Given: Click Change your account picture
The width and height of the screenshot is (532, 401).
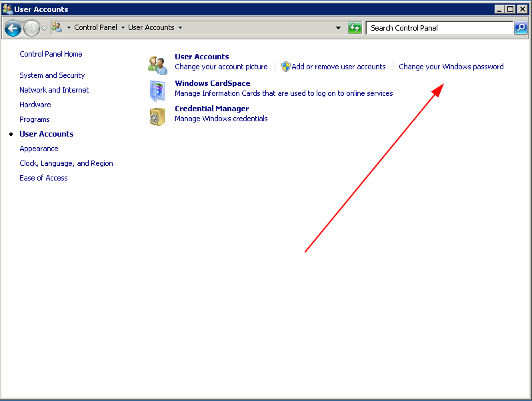Looking at the screenshot, I should pos(221,67).
